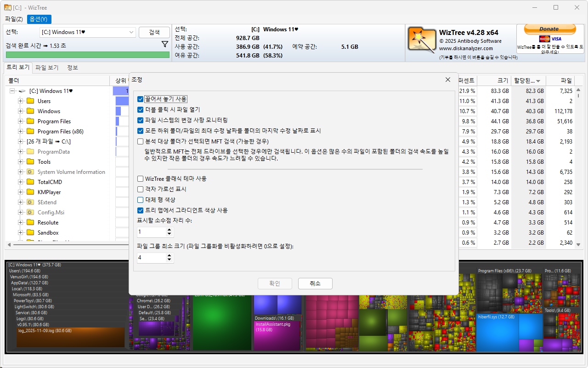Screen dimensions: 588x368
Task: Click the 검색 scan button
Action: (x=154, y=32)
